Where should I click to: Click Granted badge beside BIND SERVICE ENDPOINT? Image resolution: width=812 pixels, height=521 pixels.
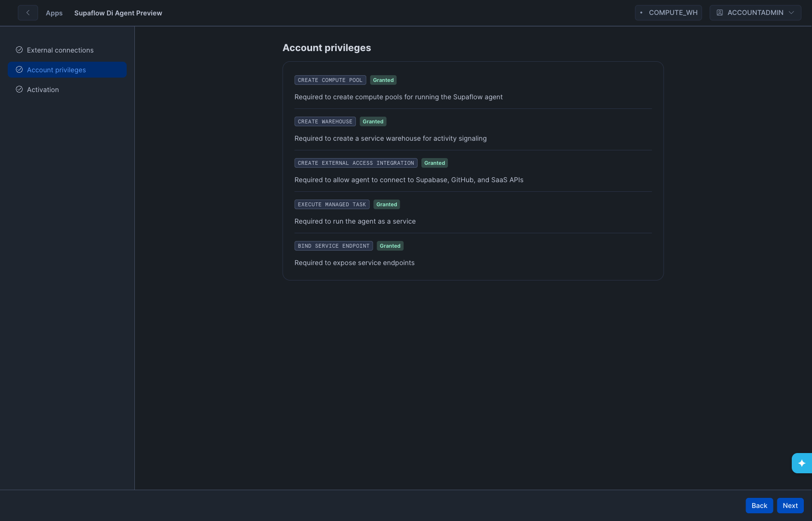(x=390, y=246)
